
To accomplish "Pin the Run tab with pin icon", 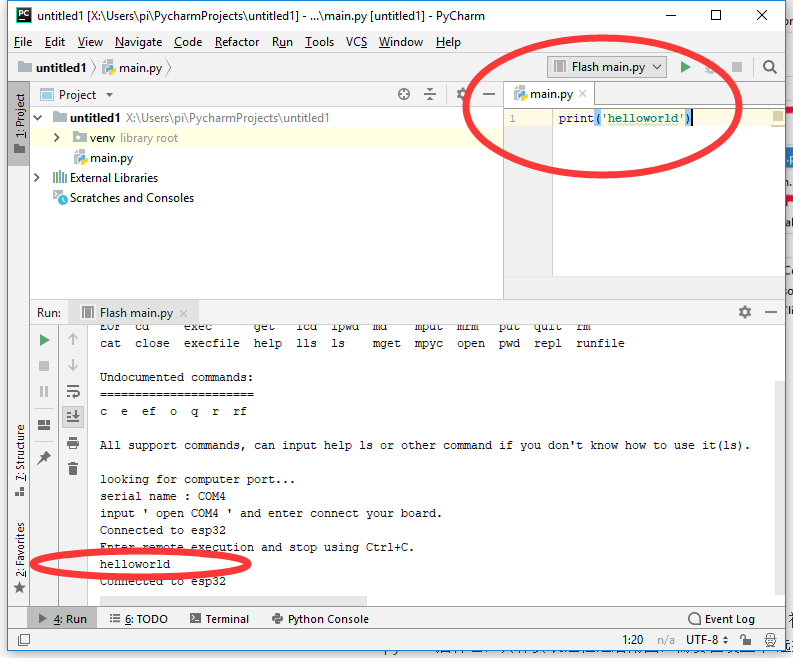I will (44, 457).
